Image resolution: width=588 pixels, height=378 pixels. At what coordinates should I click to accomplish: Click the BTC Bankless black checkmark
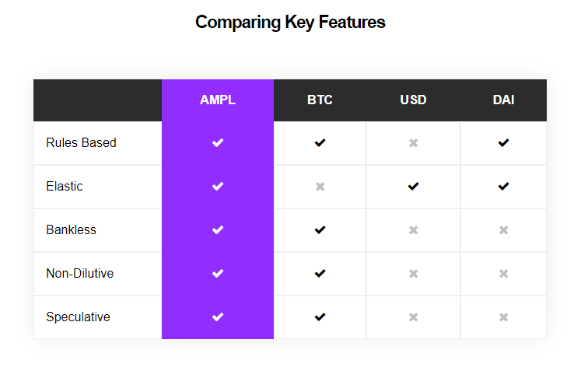pos(320,230)
